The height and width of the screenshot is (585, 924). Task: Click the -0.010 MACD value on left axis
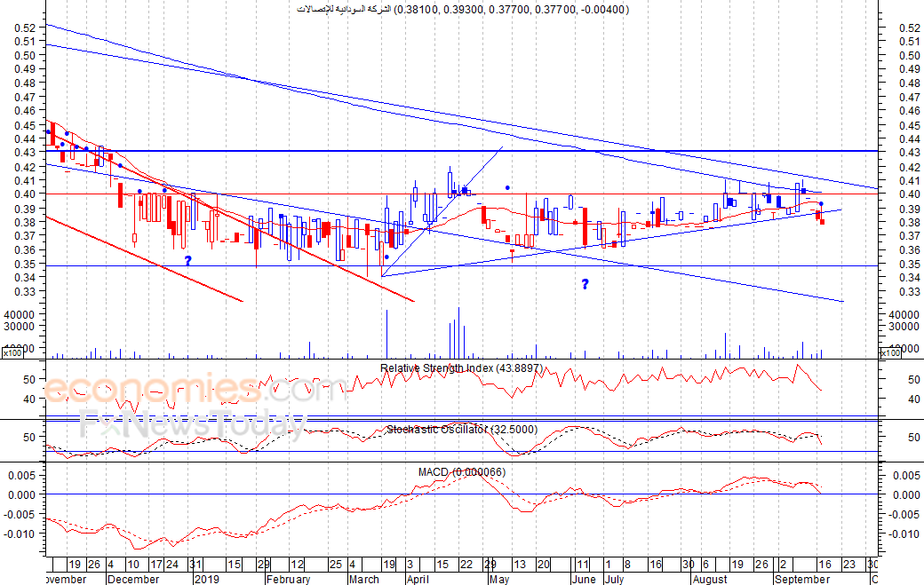coord(20,534)
